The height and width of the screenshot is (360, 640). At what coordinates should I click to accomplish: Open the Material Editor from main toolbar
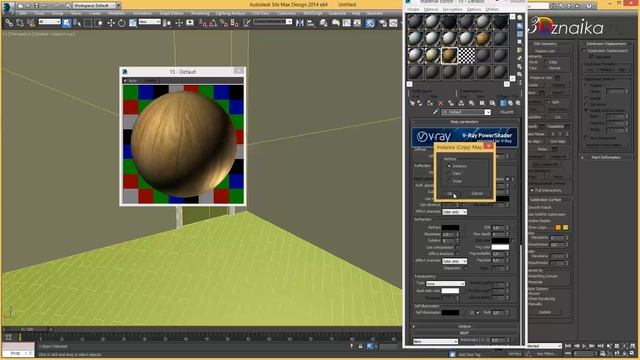point(370,23)
